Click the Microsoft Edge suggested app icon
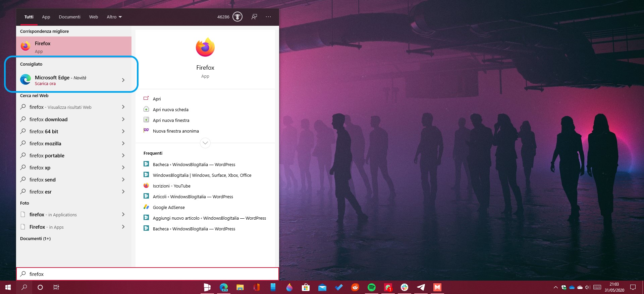Image resolution: width=644 pixels, height=294 pixels. [25, 80]
